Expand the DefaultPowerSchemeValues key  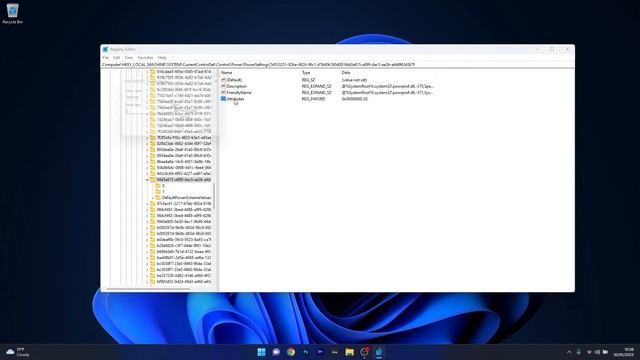tap(152, 198)
